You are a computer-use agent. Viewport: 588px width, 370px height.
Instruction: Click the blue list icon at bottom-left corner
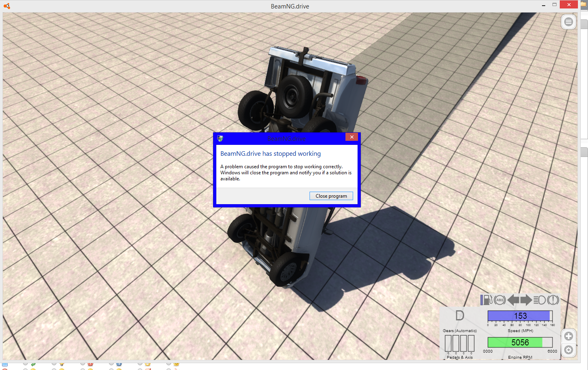click(5, 364)
